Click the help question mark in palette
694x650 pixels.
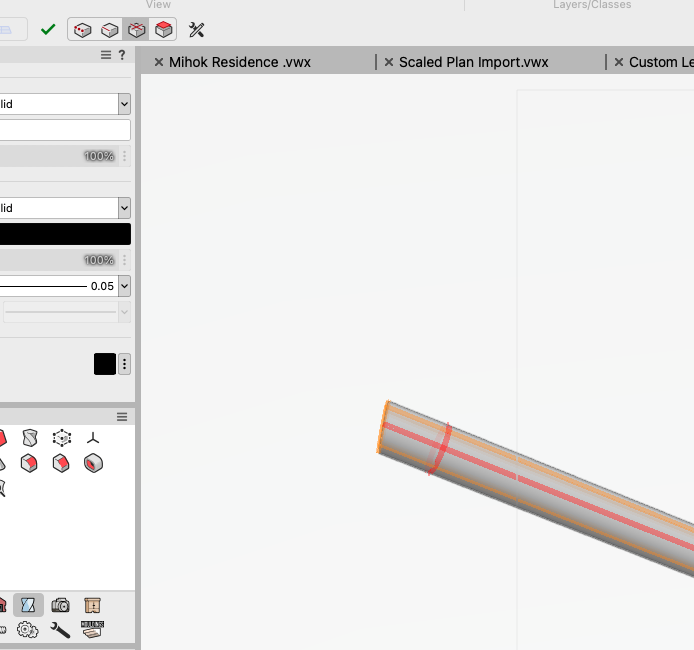point(122,55)
